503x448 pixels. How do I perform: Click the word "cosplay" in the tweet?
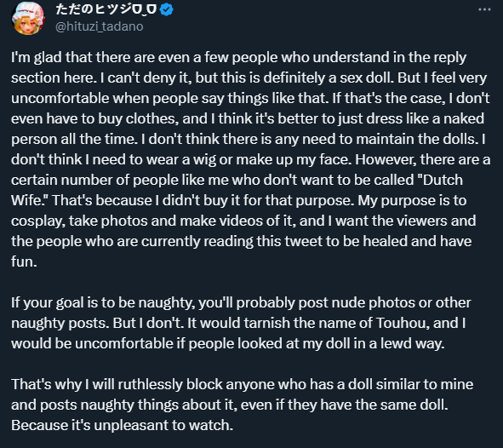point(37,221)
